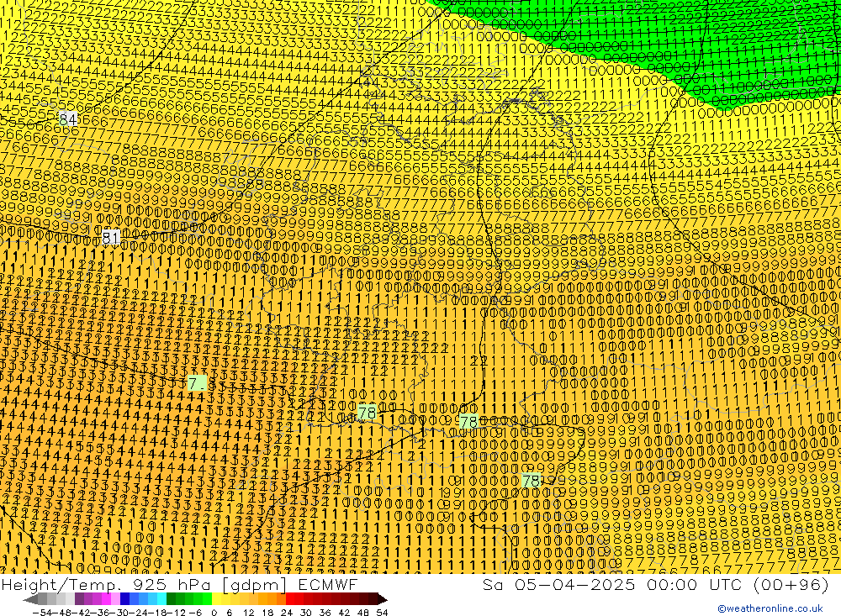841x616 pixels.
Task: Click the '-54' legend scale value
Action: [42, 613]
